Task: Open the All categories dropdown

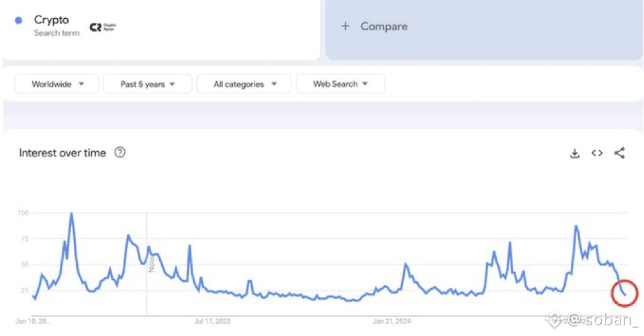Action: pos(244,84)
